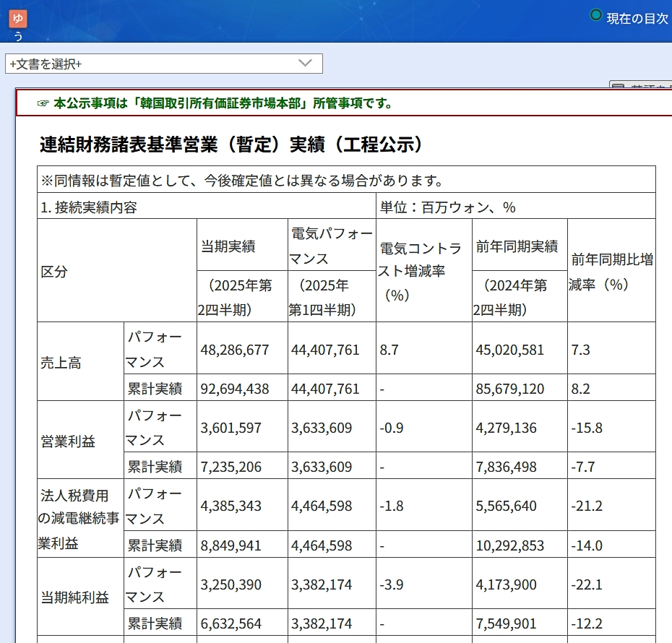672x643 pixels.
Task: Click the 10,292,853 prior year cell
Action: tap(509, 545)
